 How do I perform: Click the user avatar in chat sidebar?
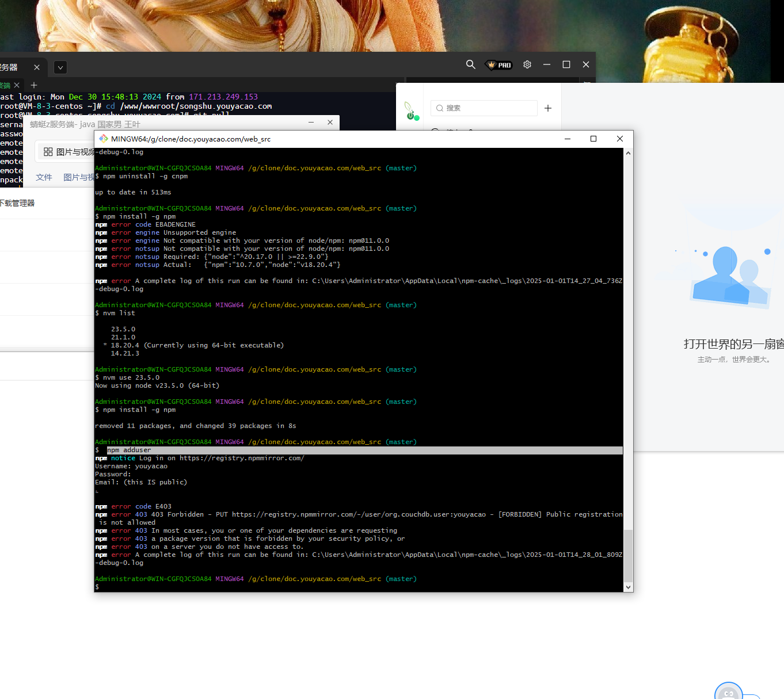(411, 112)
